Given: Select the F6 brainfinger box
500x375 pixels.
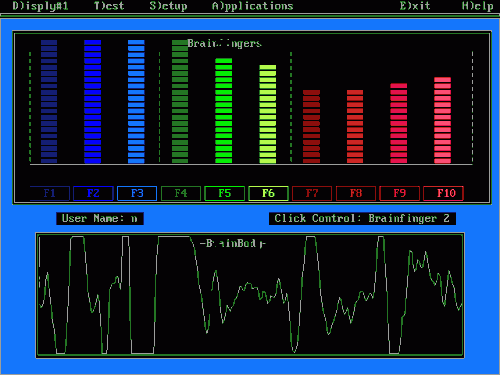Looking at the screenshot, I should pyautogui.click(x=268, y=193).
